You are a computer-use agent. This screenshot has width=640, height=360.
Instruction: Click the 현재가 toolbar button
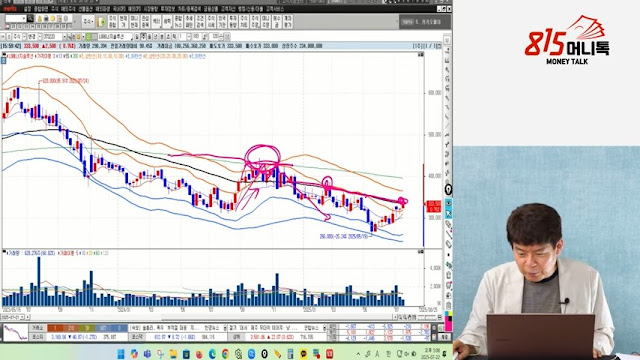[123, 22]
